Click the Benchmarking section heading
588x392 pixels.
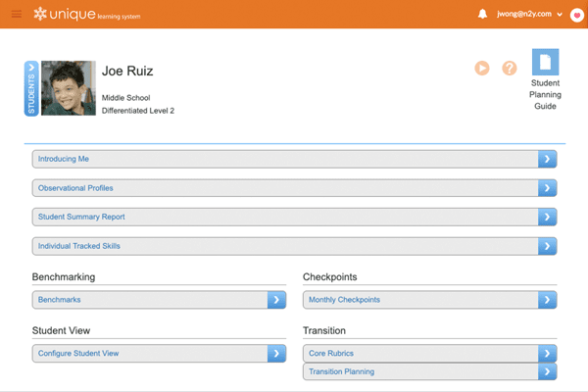pyautogui.click(x=64, y=276)
